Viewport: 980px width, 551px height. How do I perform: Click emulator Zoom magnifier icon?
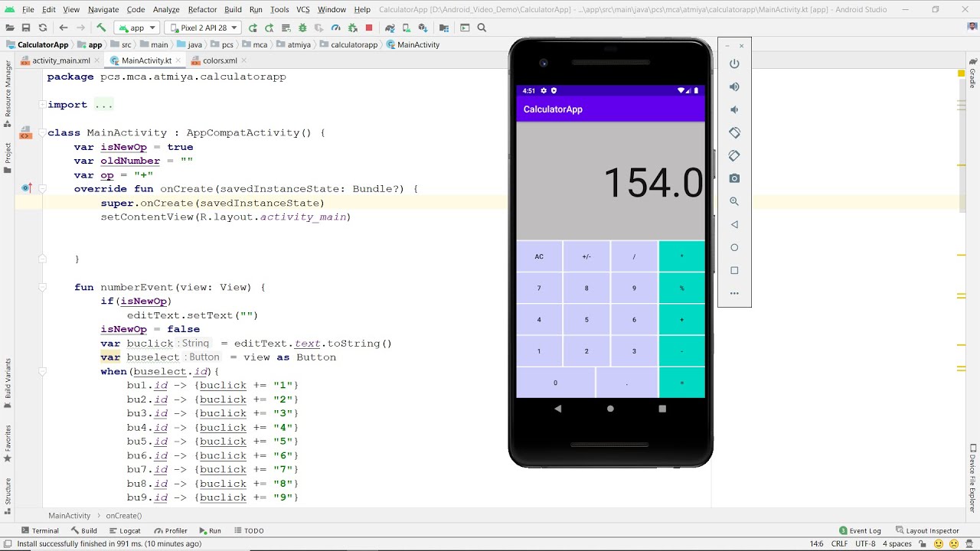(734, 201)
